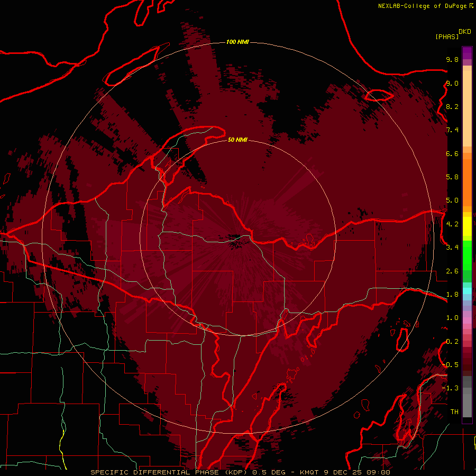Click the [PHAS] units label
The width and height of the screenshot is (476, 476).
coord(447,36)
